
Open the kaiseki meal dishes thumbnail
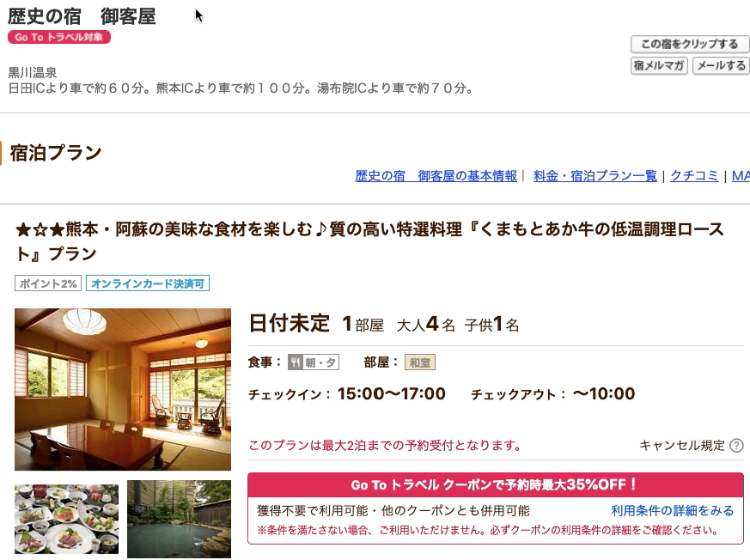click(66, 519)
